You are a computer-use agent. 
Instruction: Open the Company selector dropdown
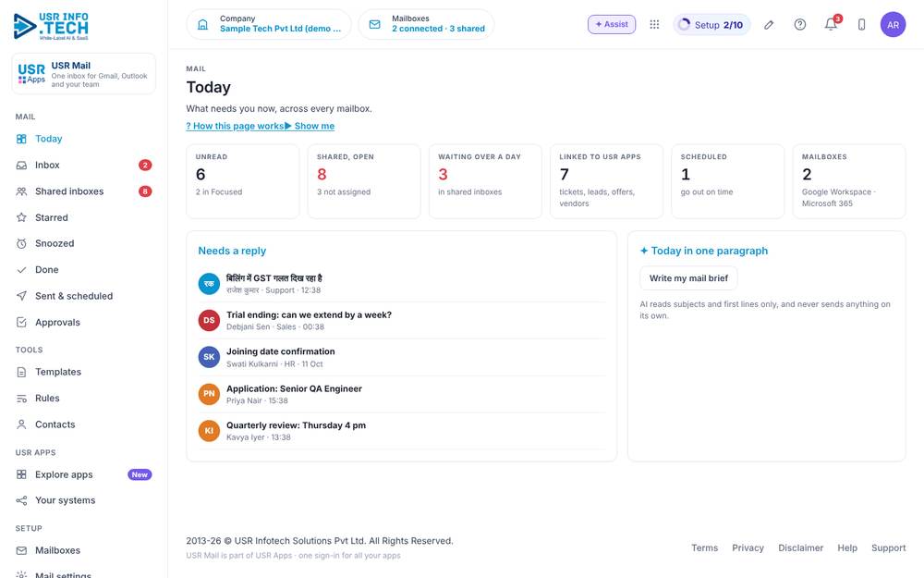269,24
